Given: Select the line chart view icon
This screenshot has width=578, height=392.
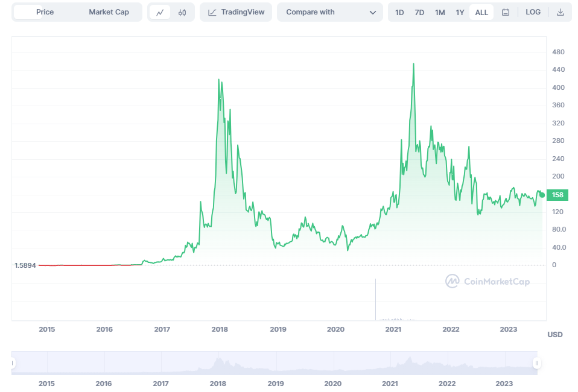Looking at the screenshot, I should [160, 11].
